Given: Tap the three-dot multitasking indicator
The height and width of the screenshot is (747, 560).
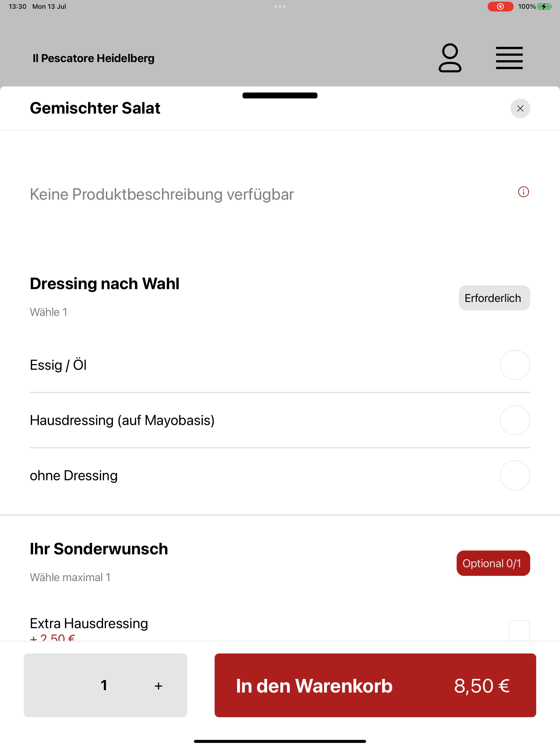Looking at the screenshot, I should point(280,6).
